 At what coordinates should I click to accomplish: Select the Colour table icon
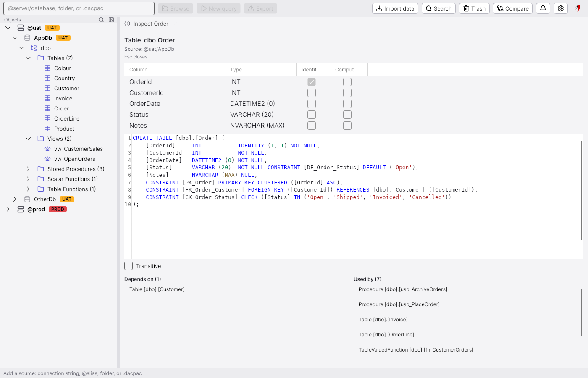tap(47, 68)
